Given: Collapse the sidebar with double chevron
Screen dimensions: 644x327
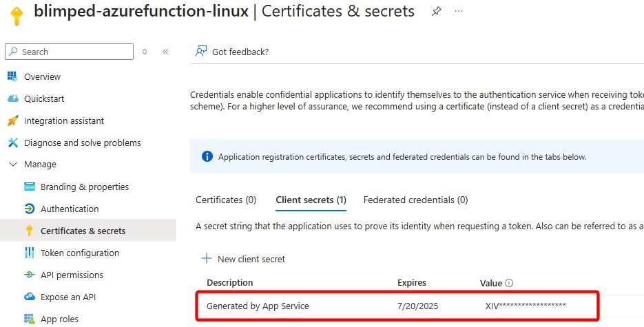Looking at the screenshot, I should tap(165, 52).
